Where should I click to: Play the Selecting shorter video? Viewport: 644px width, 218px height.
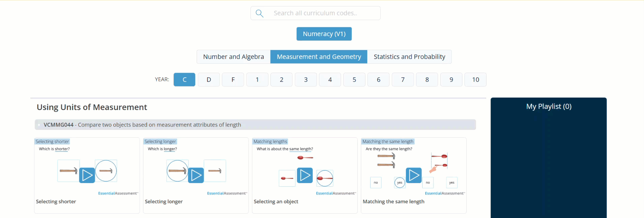(x=87, y=175)
